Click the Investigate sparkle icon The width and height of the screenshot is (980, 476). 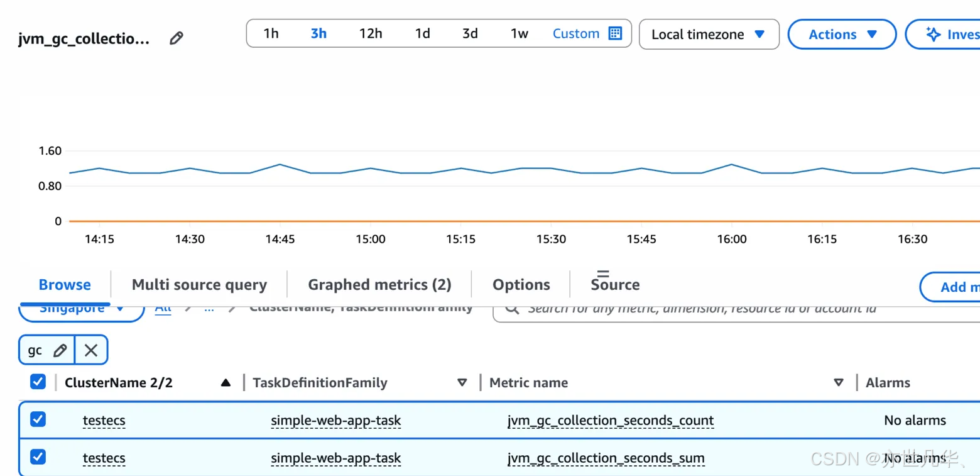pos(933,34)
